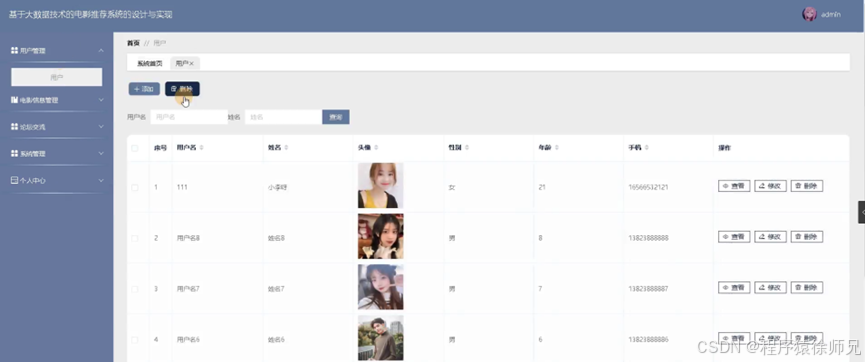865x362 pixels.
Task: Delete user 111 with row 删除 button
Action: click(x=807, y=186)
